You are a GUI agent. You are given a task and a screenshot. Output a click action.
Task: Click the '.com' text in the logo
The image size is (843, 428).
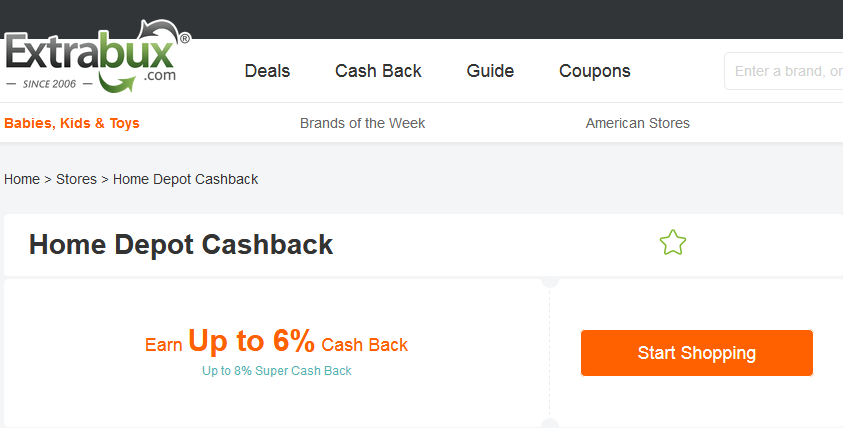[x=159, y=75]
